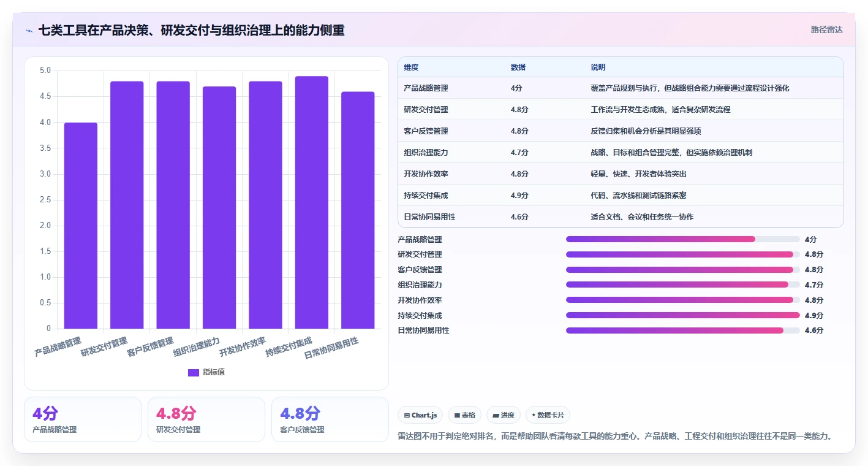Click the 4.6分 cell in table
868x466 pixels.
tap(519, 217)
